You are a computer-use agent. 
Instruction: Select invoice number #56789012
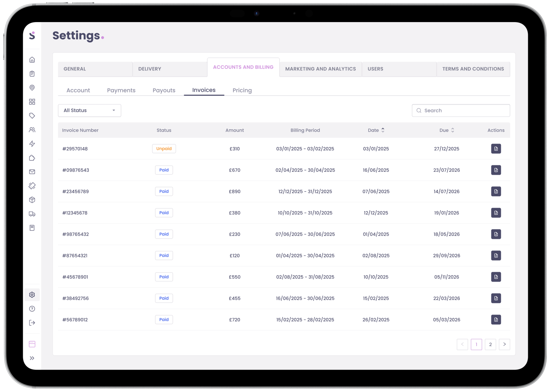75,319
